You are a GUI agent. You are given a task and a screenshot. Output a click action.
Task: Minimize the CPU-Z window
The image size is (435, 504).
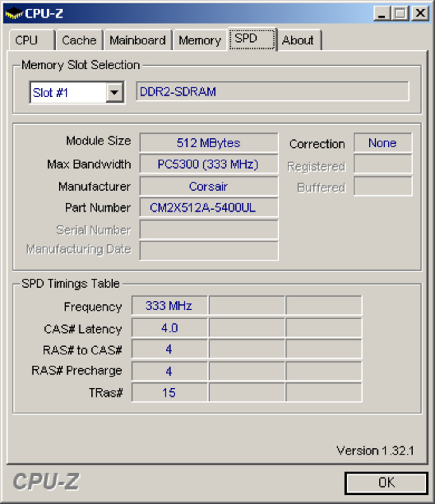tap(382, 14)
